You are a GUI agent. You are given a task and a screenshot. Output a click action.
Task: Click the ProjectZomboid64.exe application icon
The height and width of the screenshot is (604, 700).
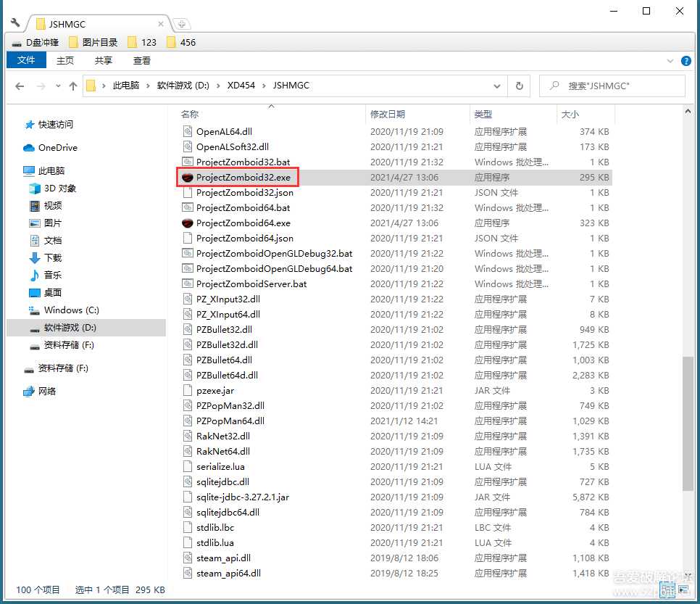point(187,223)
